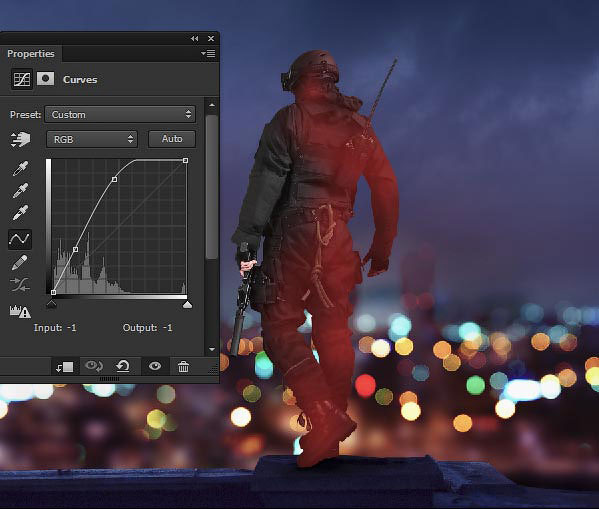This screenshot has width=599, height=509.
Task: Reset Curves to adjustment defaults
Action: 123,366
